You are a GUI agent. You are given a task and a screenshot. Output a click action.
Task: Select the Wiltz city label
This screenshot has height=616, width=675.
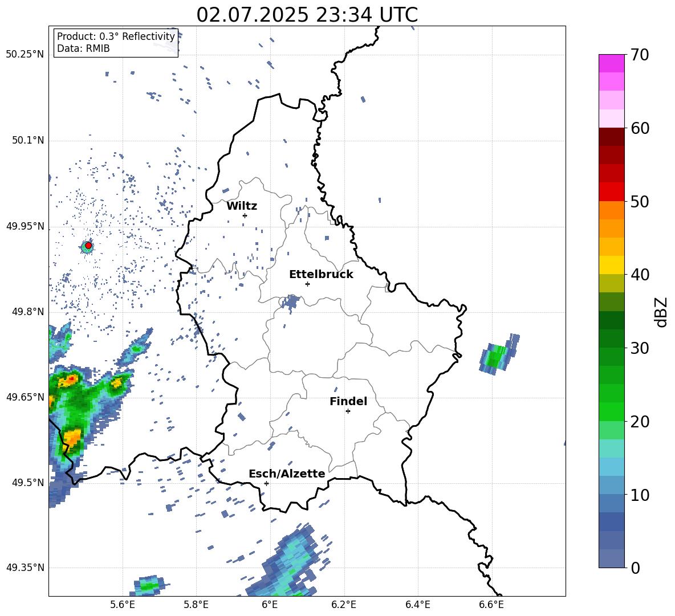pyautogui.click(x=242, y=206)
